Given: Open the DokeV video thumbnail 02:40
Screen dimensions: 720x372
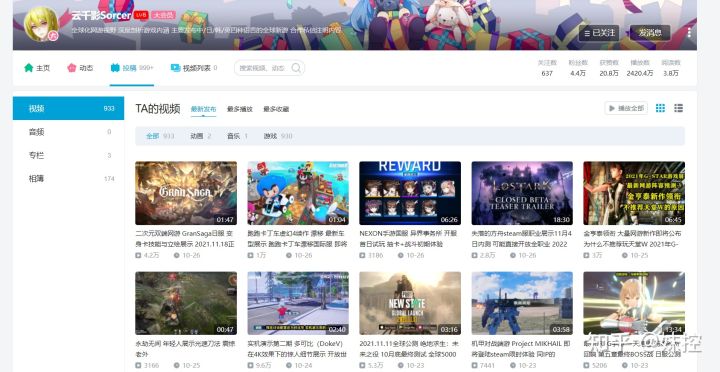Looking at the screenshot, I should 298,303.
